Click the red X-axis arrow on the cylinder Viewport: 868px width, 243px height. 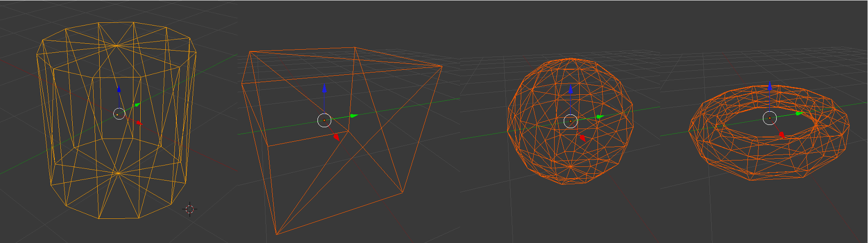(x=138, y=123)
